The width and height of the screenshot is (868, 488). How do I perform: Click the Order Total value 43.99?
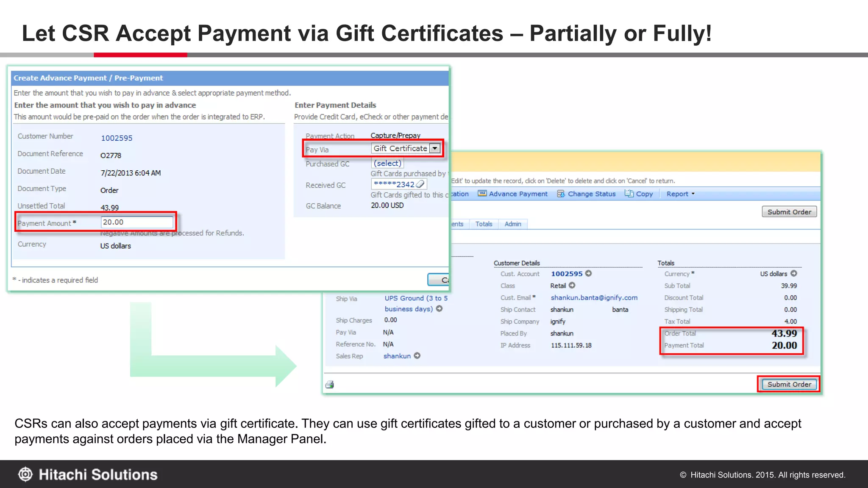coord(784,333)
